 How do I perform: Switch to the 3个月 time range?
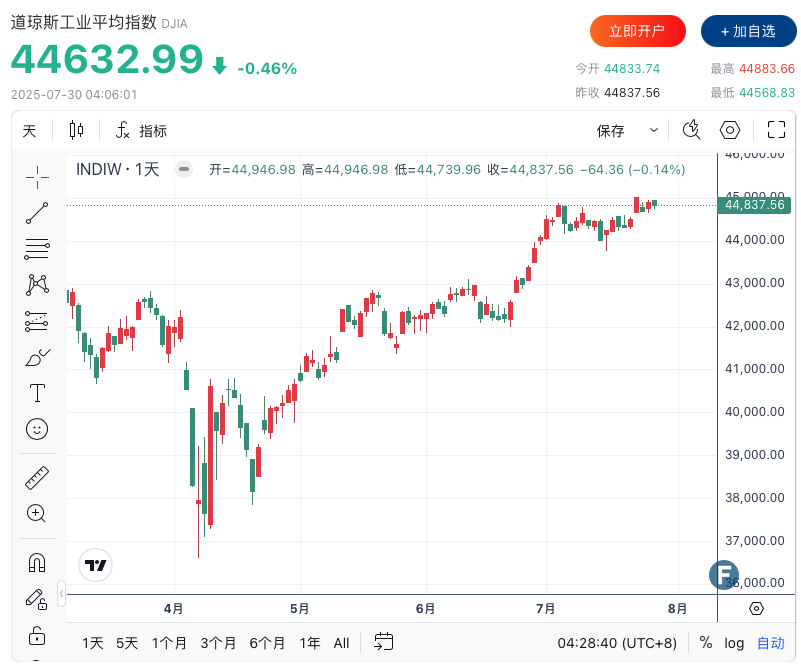click(x=218, y=642)
